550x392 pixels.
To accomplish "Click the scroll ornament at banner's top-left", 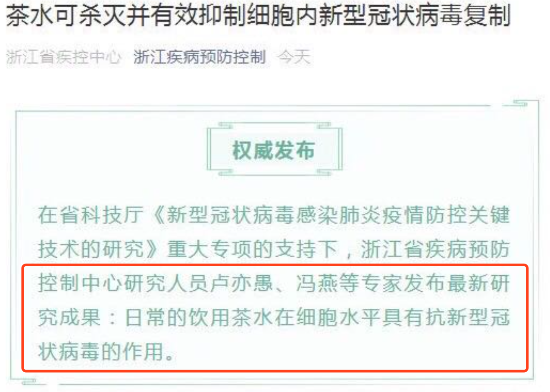I will point(225,125).
